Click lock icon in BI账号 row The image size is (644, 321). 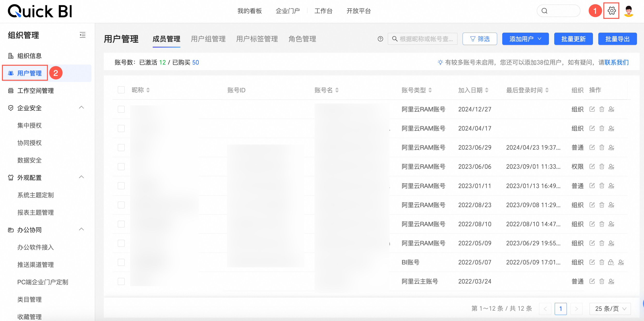pyautogui.click(x=611, y=262)
